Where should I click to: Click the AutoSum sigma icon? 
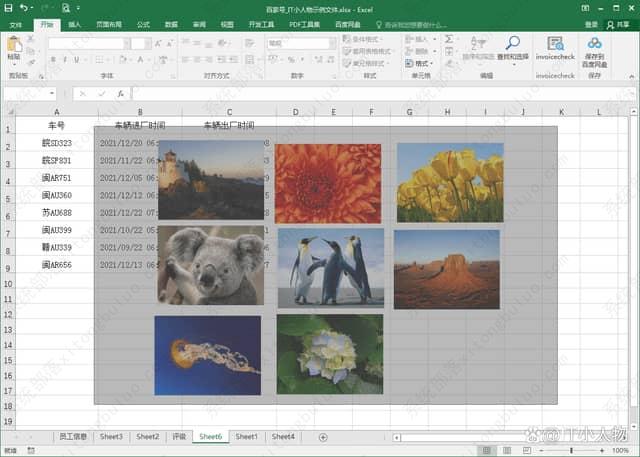[449, 39]
